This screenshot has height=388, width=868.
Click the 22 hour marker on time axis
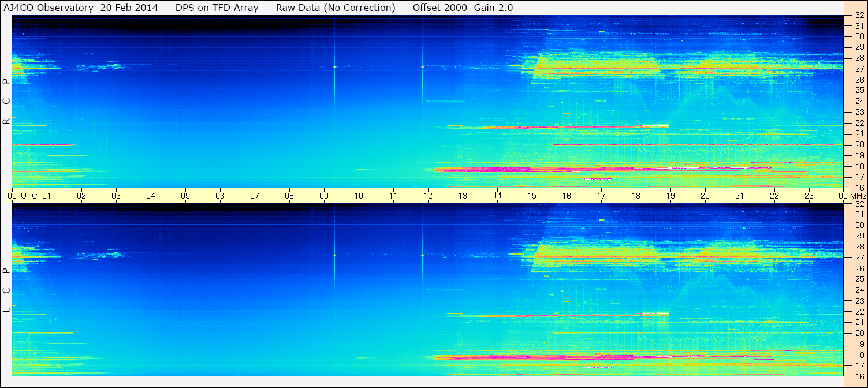(774, 196)
